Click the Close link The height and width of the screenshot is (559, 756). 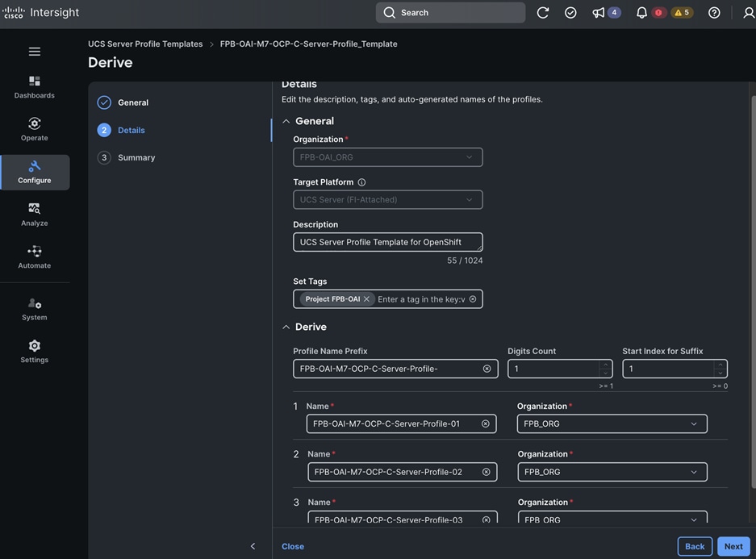click(x=293, y=546)
